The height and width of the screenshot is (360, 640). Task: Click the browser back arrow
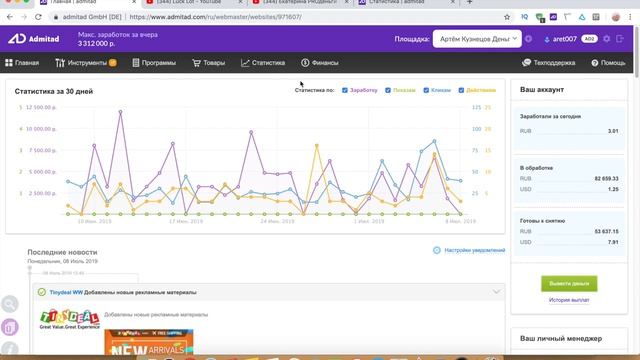(10, 17)
